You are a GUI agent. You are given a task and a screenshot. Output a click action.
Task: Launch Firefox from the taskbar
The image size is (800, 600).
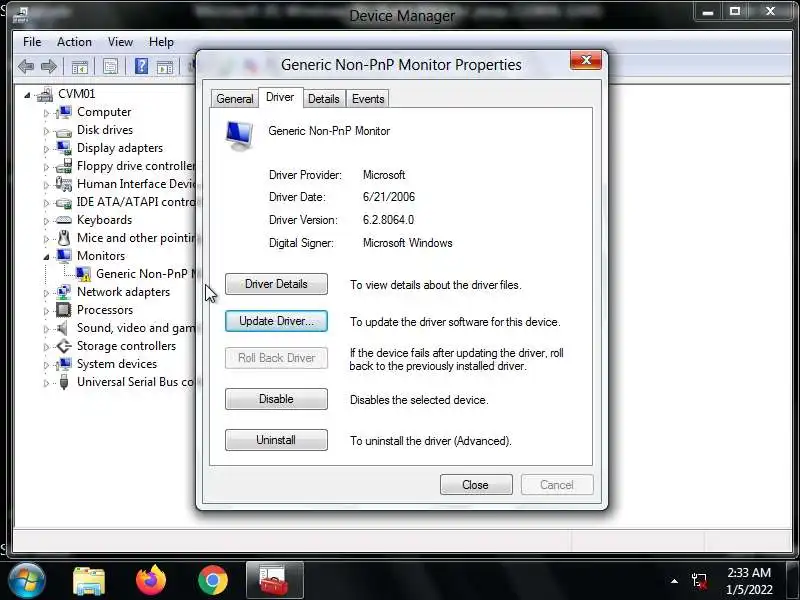(151, 580)
